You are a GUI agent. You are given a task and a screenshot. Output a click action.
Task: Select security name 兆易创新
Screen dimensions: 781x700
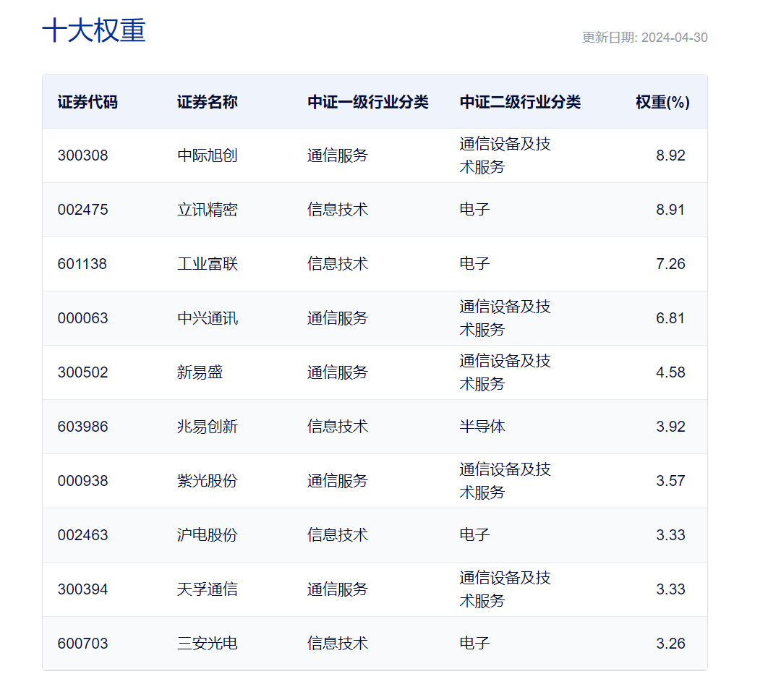(208, 427)
